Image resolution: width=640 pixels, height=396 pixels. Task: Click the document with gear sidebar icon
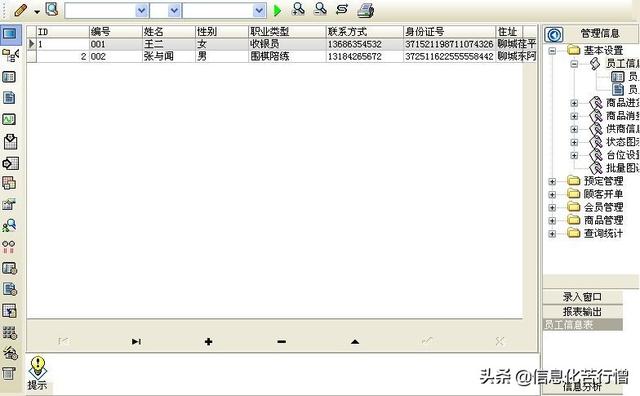pos(10,289)
